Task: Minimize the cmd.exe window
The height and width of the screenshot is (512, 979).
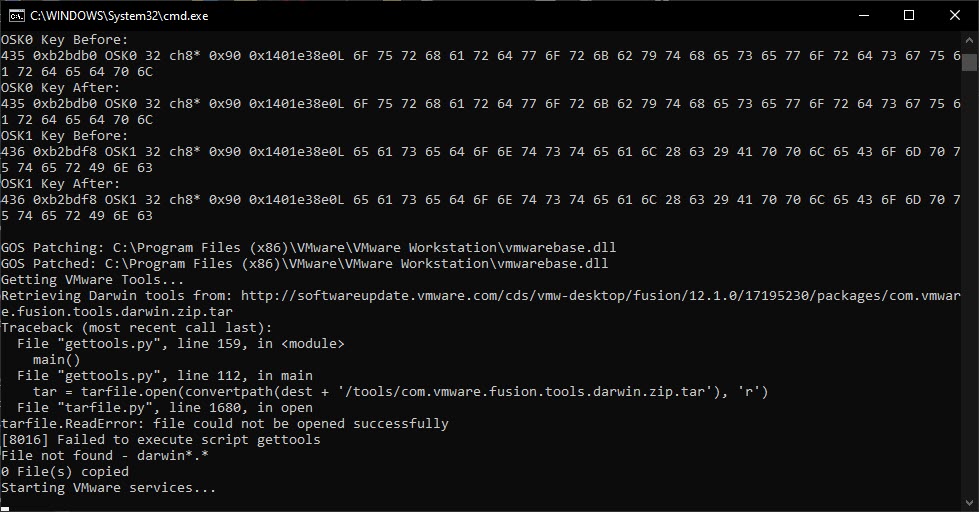Action: tap(863, 15)
